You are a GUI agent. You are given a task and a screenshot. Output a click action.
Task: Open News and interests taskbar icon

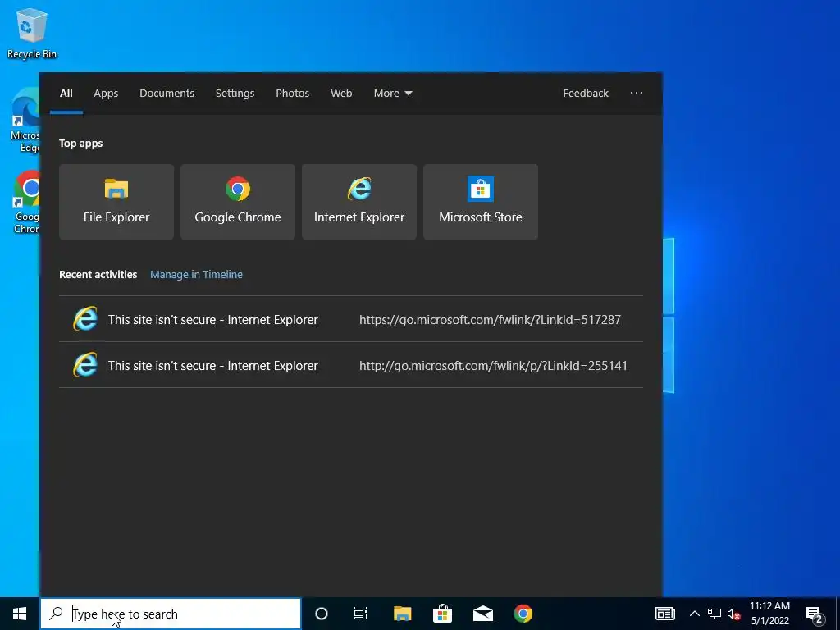click(x=664, y=614)
